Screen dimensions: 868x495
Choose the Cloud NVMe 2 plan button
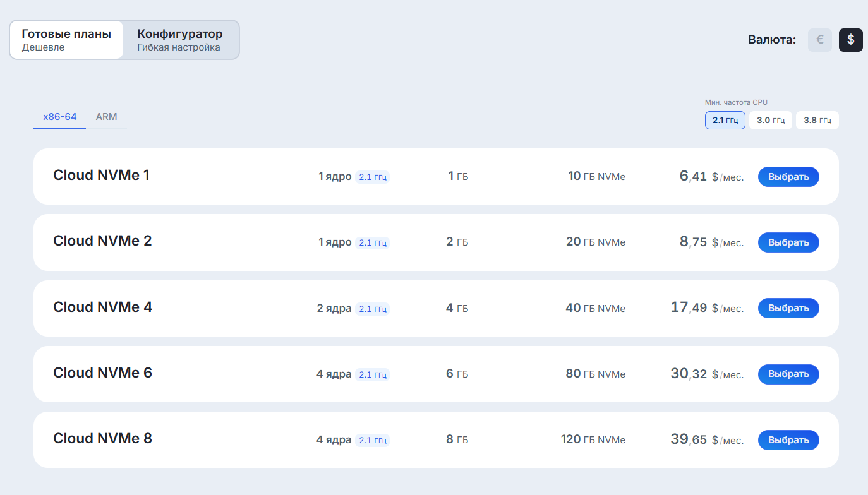click(788, 242)
